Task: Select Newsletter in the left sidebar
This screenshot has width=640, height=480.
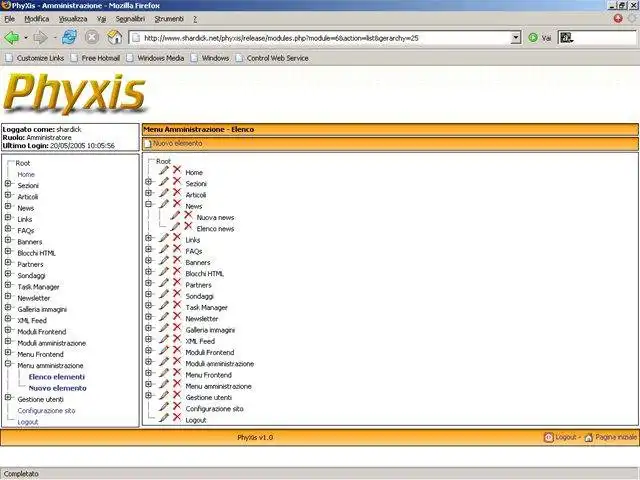Action: tap(33, 298)
